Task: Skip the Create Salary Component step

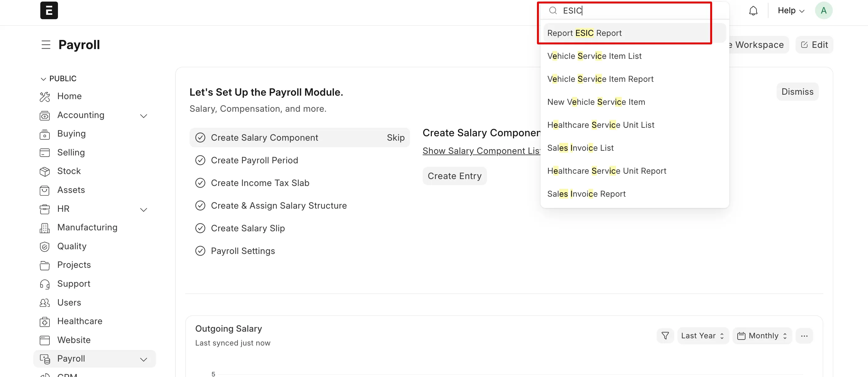Action: (396, 137)
